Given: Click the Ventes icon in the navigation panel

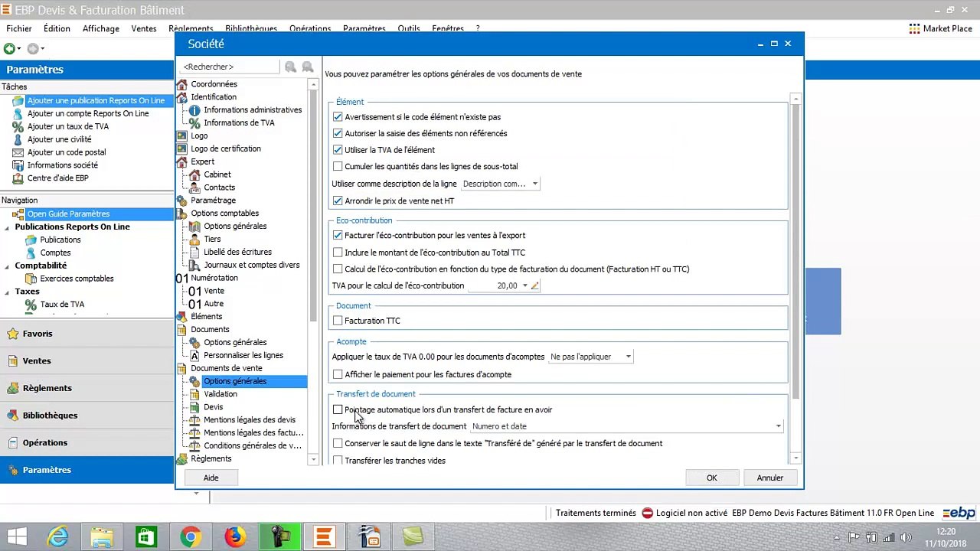Looking at the screenshot, I should coord(12,361).
